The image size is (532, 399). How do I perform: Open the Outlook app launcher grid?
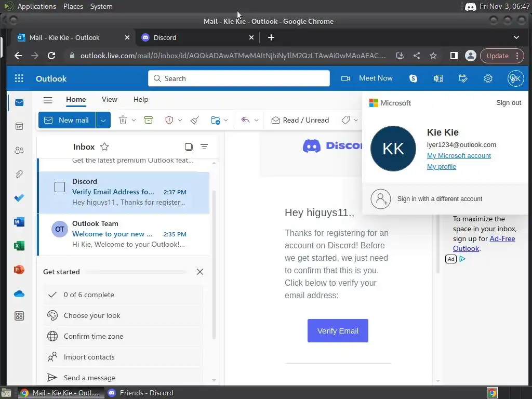[x=19, y=78]
